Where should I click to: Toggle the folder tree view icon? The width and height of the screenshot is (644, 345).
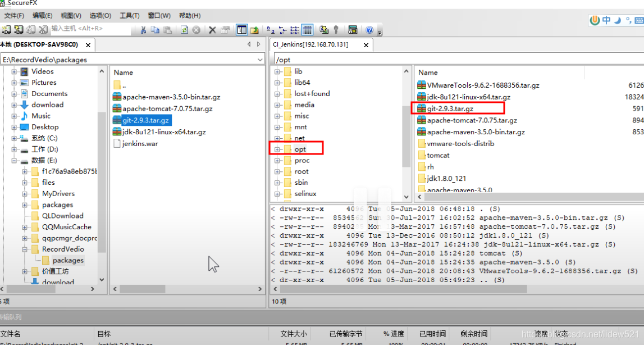tap(242, 30)
